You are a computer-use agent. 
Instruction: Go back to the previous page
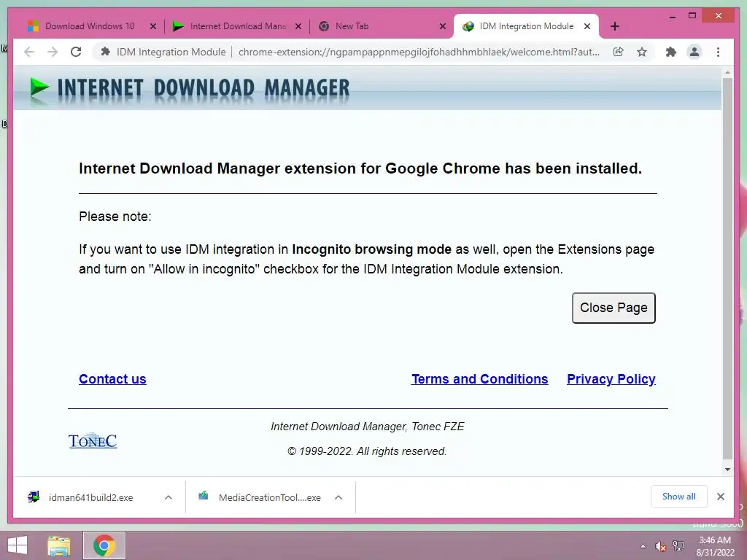(29, 52)
